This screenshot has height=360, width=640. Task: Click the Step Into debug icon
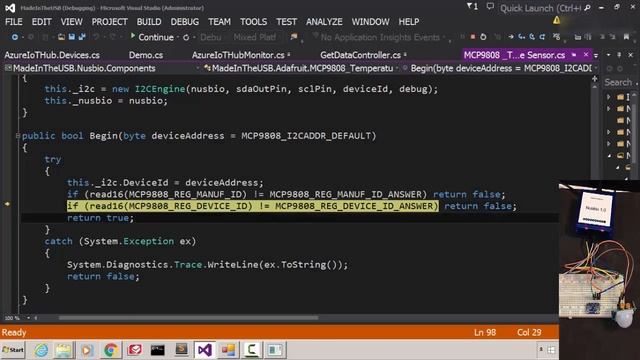[521, 37]
